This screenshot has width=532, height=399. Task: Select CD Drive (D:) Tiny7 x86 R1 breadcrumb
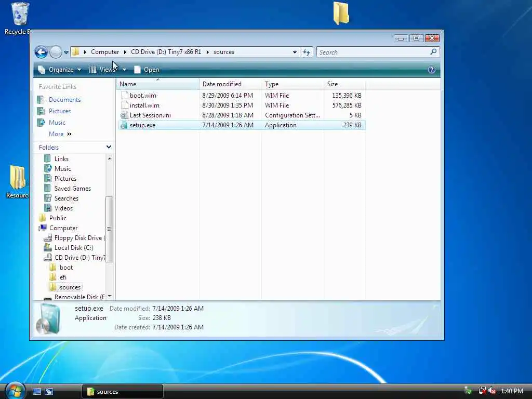point(166,52)
